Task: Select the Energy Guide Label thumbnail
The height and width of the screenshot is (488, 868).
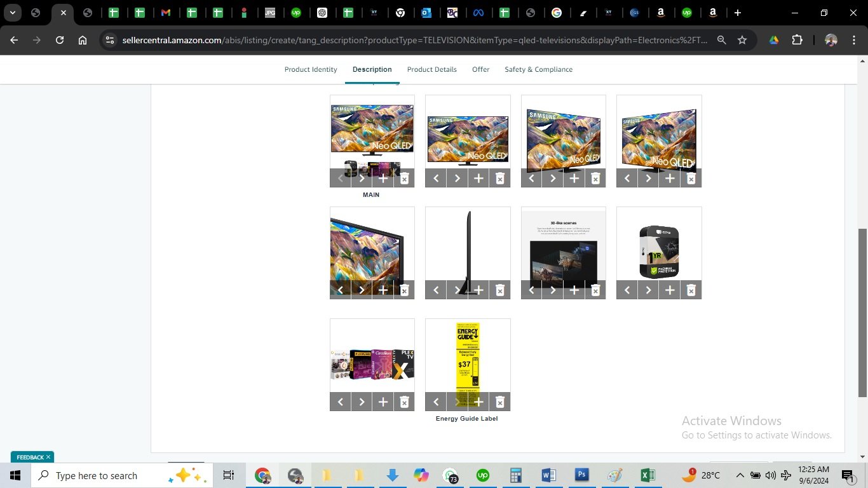Action: 467,356
